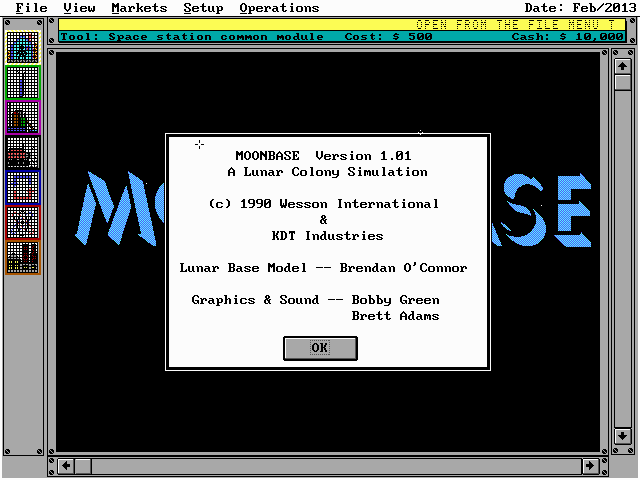Open the View menu

point(79,8)
